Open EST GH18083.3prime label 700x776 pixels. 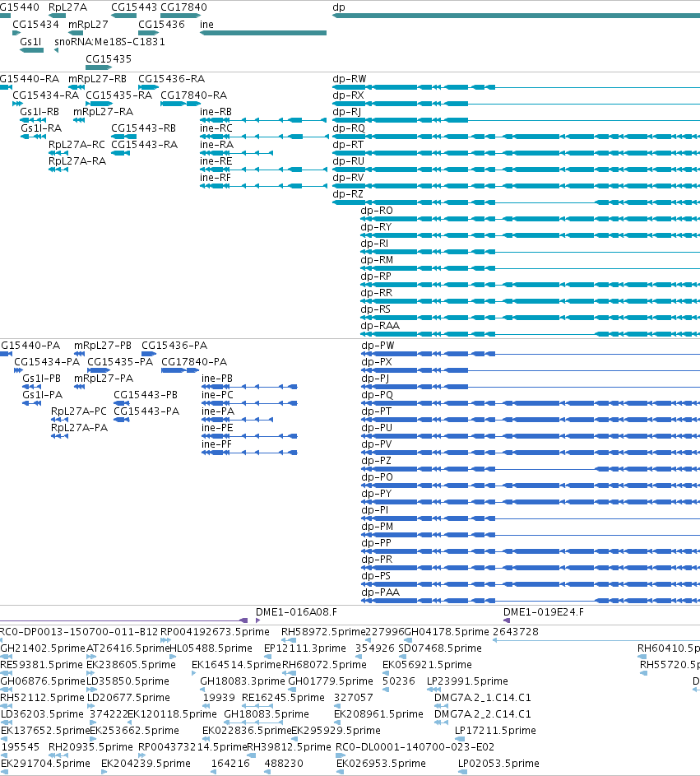click(243, 681)
